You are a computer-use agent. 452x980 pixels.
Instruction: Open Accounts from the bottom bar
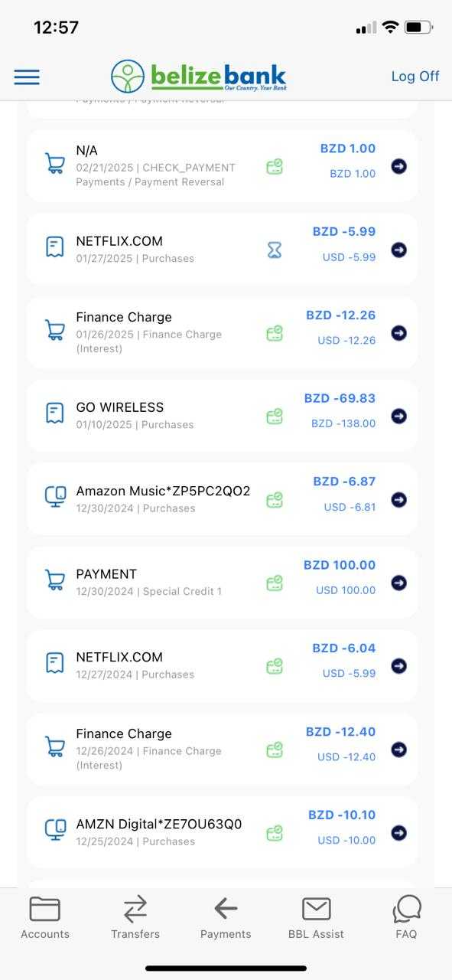tap(45, 917)
